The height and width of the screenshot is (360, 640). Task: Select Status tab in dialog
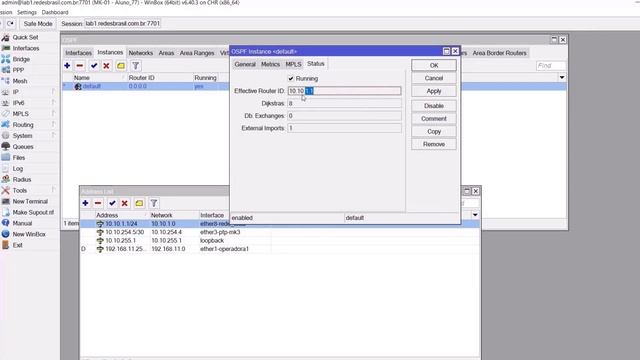point(316,64)
